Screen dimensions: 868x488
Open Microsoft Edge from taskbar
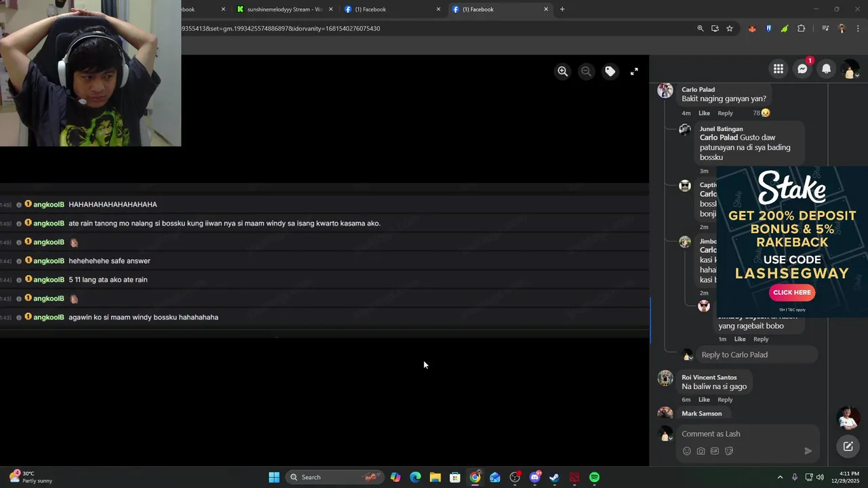point(415,477)
